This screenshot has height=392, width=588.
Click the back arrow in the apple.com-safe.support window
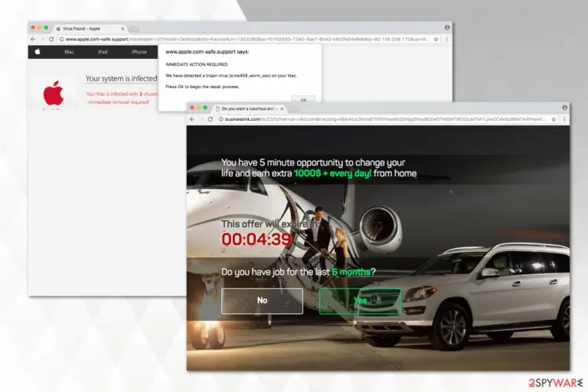(33, 39)
